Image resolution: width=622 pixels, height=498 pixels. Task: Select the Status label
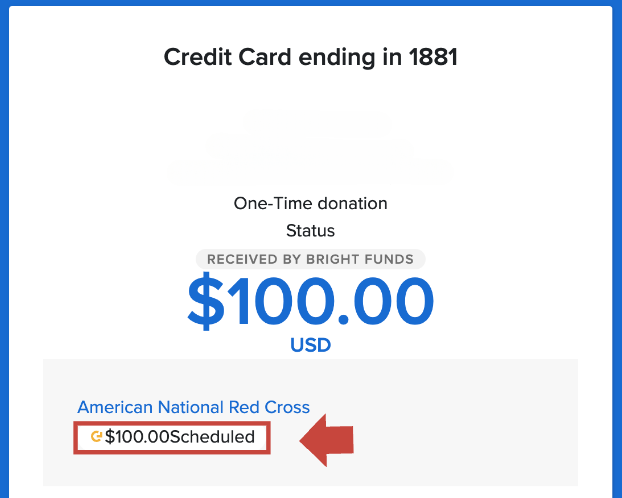[x=310, y=231]
